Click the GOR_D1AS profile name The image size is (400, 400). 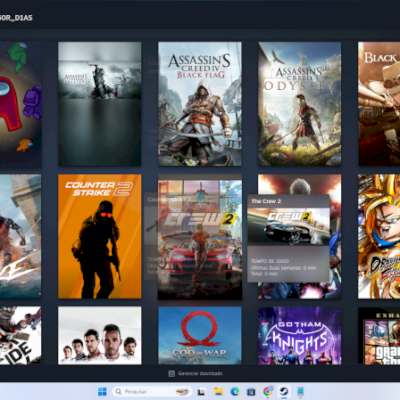click(16, 18)
